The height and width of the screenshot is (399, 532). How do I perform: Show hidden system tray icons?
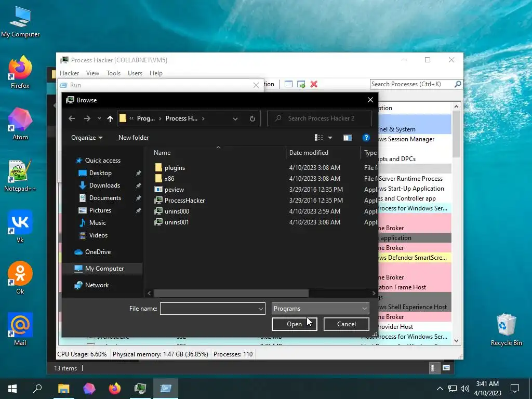coord(440,389)
